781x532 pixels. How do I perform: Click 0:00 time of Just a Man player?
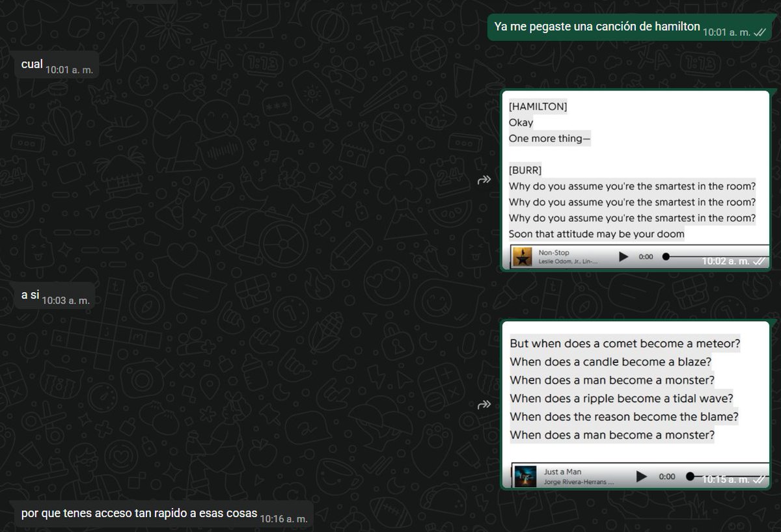667,477
